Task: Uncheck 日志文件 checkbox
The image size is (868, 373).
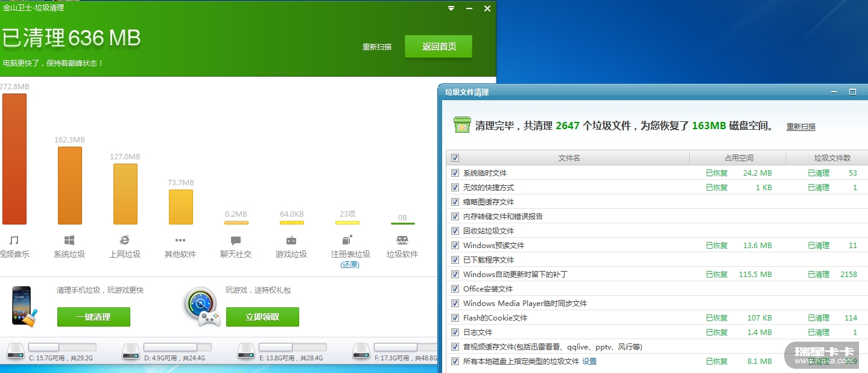Action: click(x=455, y=332)
